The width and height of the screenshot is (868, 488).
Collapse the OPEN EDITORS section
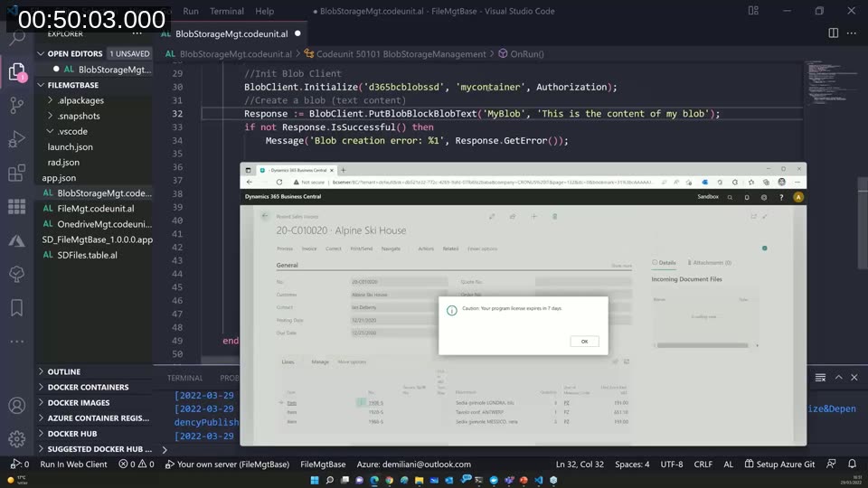[75, 53]
